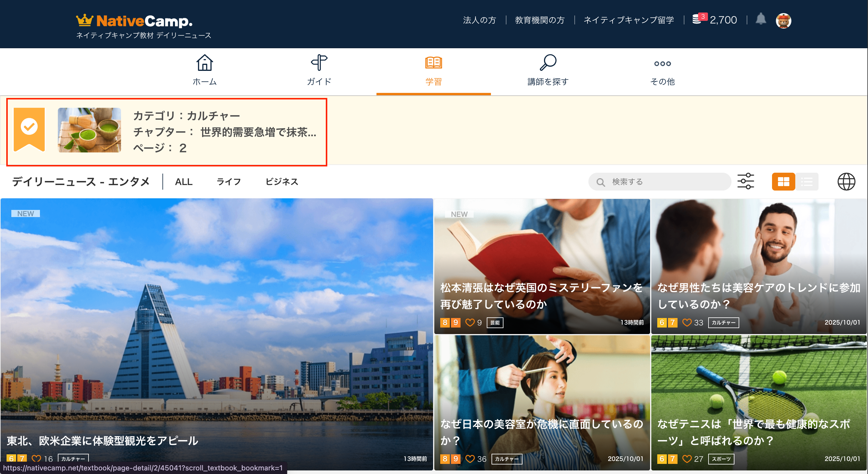868x474 pixels.
Task: Select the ALL category tab
Action: tap(184, 182)
